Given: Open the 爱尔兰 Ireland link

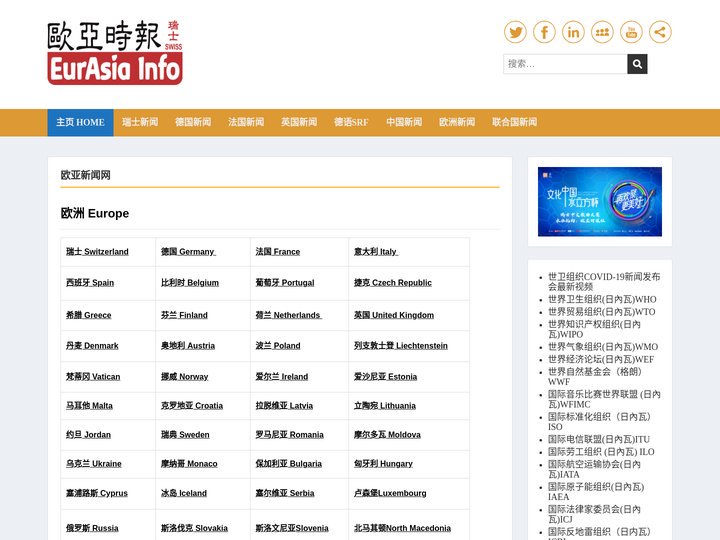Looking at the screenshot, I should click(x=282, y=377).
